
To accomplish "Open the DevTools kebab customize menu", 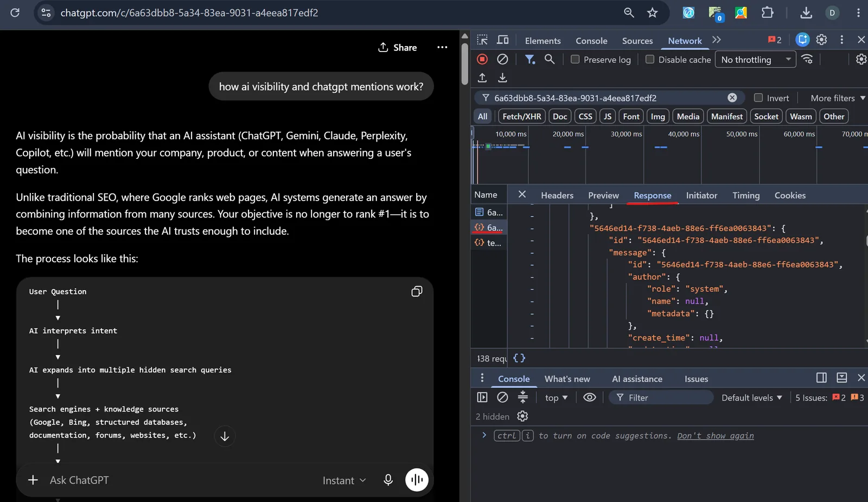I will point(841,40).
